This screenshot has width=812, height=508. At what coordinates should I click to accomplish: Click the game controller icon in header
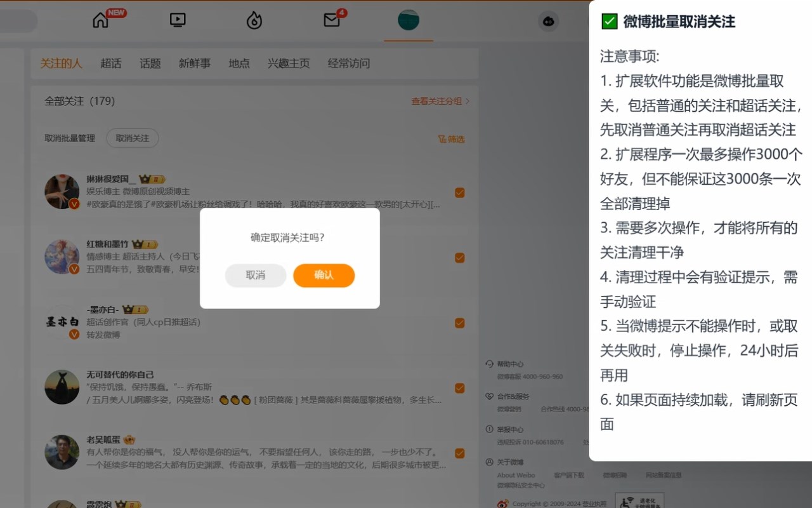pyautogui.click(x=549, y=21)
